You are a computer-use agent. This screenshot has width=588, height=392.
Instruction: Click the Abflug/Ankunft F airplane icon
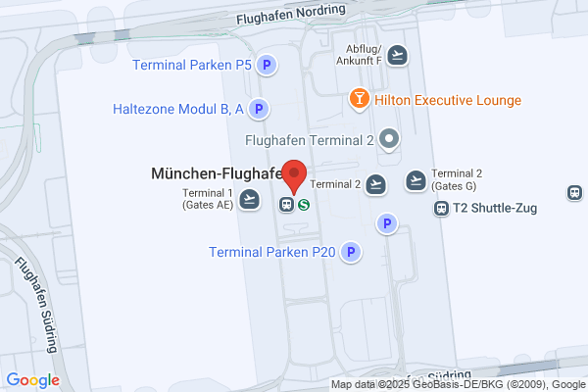coord(398,55)
